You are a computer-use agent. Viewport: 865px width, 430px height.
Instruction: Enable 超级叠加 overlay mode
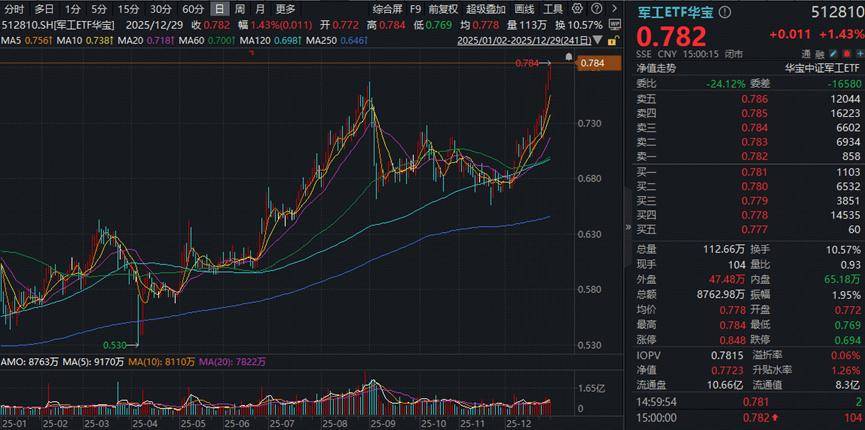[485, 9]
